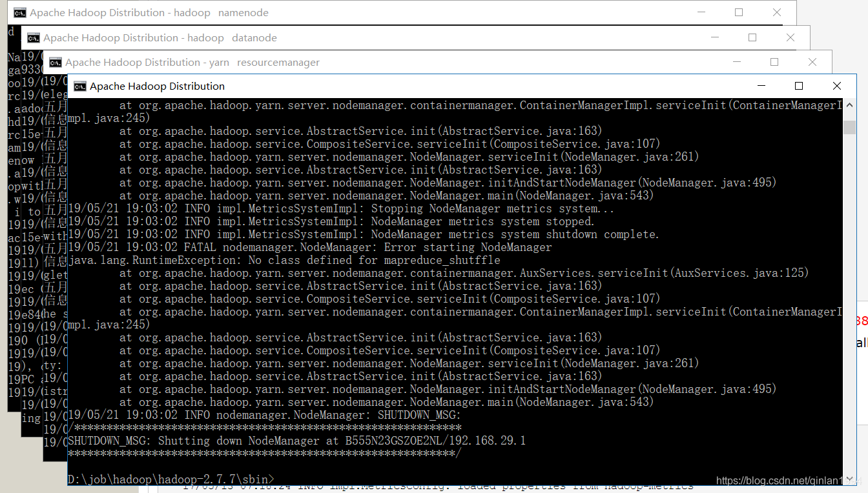The width and height of the screenshot is (868, 493).
Task: Select the 'hadoop namenode' window title
Action: tap(149, 13)
